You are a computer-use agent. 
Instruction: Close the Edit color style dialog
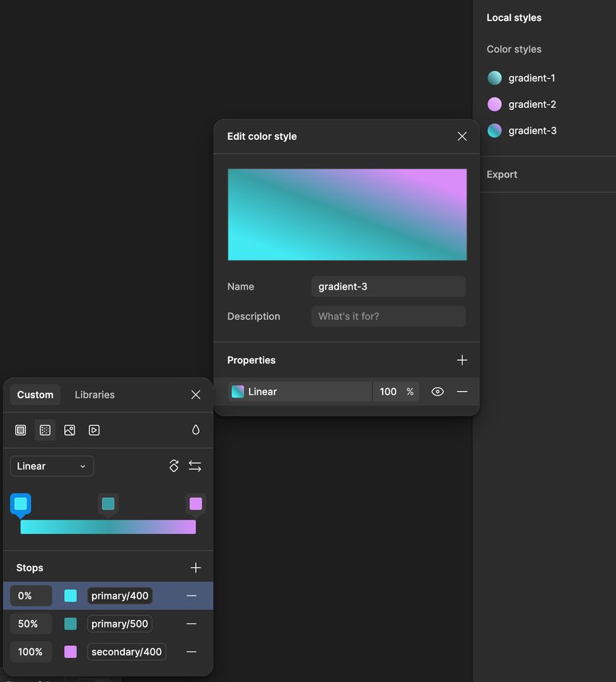[462, 136]
